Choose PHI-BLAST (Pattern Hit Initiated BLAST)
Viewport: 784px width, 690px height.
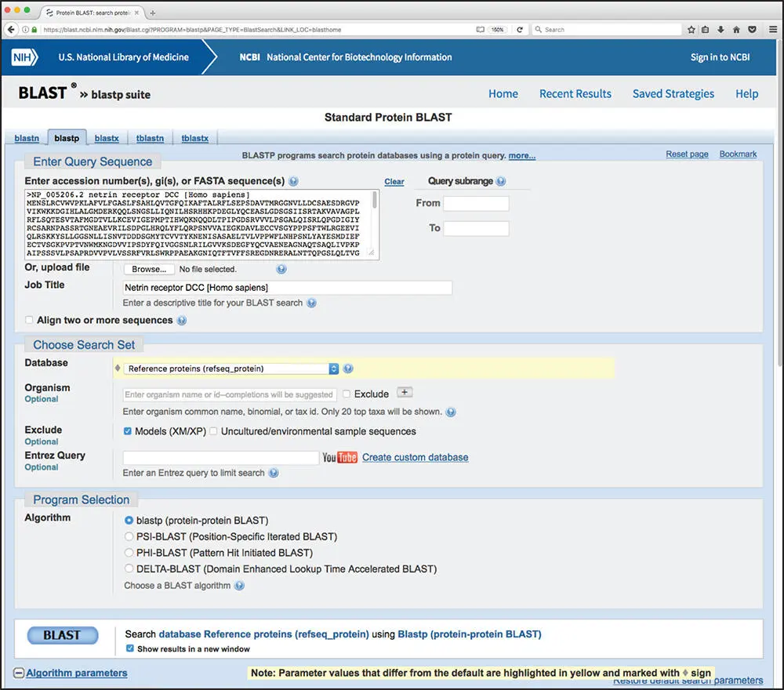[x=129, y=553]
